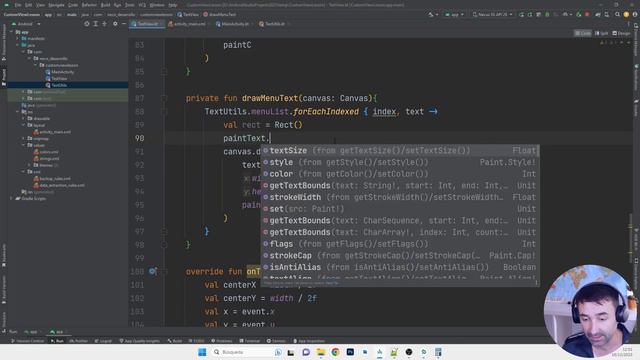Choose getTextBounds with CharArray parameter

(400, 232)
